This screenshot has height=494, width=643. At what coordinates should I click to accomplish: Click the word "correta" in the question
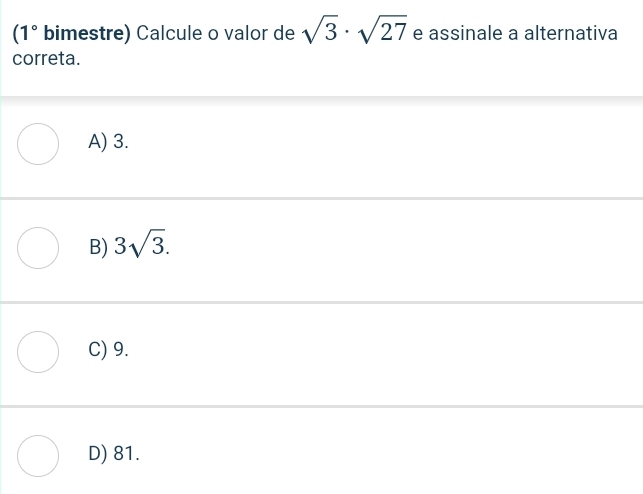44,59
